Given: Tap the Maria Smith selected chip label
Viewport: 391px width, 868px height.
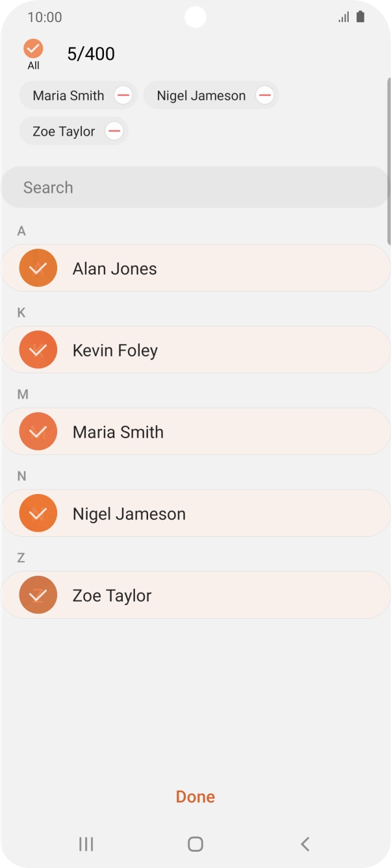Looking at the screenshot, I should (68, 95).
